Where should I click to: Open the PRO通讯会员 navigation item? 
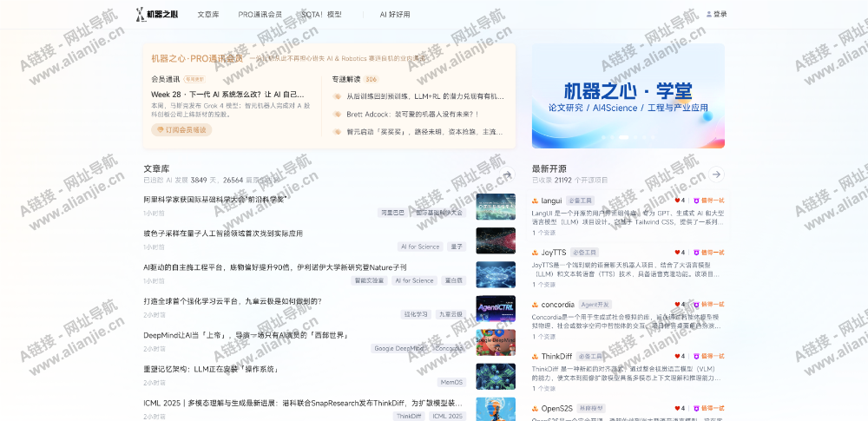click(x=260, y=15)
